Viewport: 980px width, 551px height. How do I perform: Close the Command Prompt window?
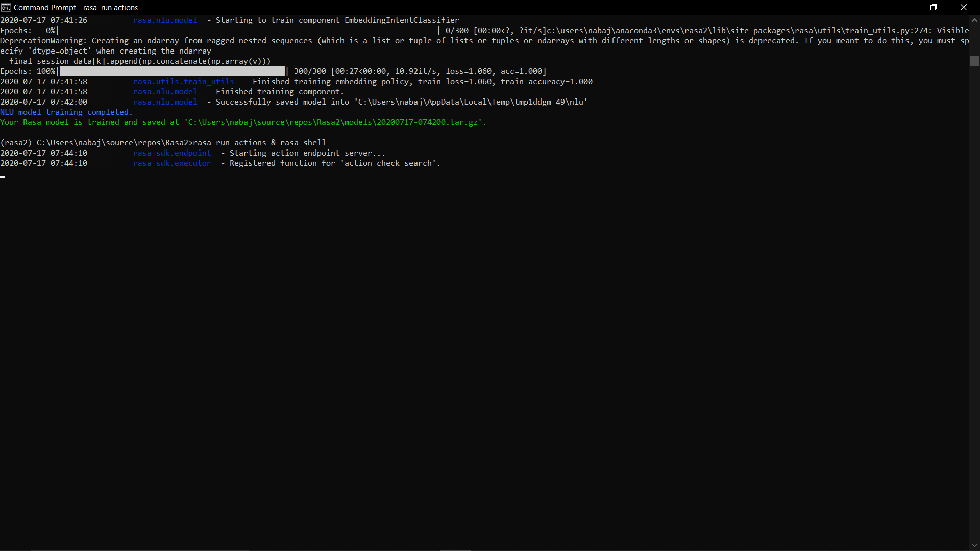963,7
